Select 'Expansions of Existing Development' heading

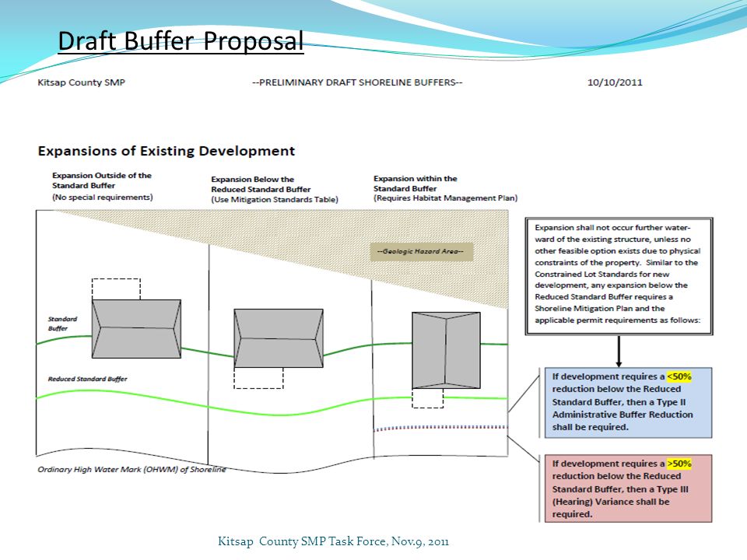pyautogui.click(x=167, y=151)
